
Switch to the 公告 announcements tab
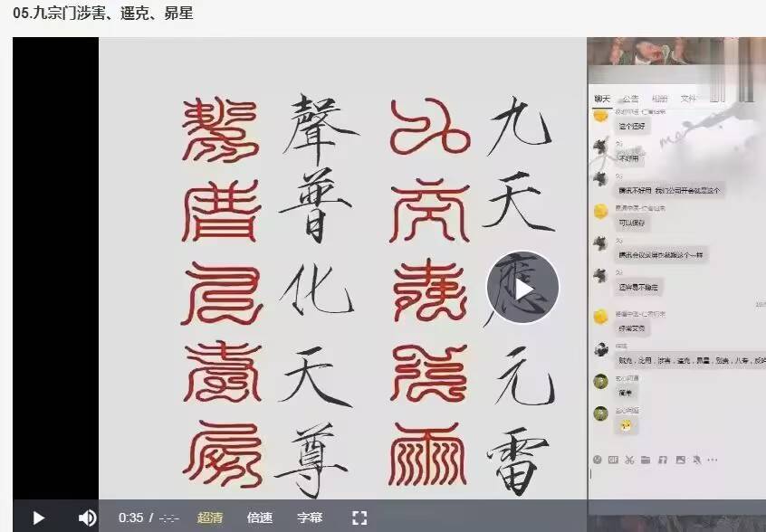[630, 99]
